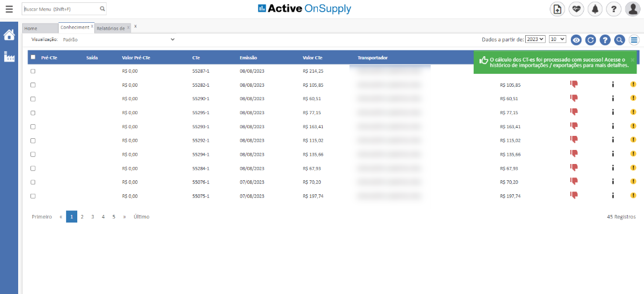Sort by Emissão column header

(x=248, y=58)
